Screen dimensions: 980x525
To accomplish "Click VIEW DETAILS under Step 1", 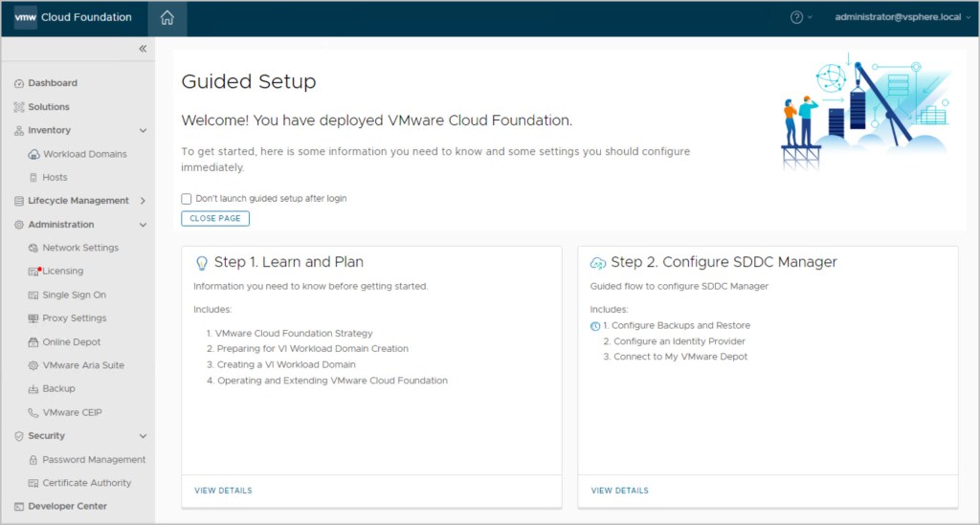I will tap(223, 491).
